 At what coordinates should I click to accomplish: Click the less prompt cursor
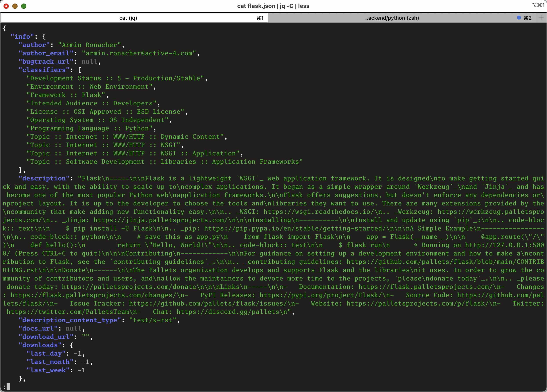8,387
